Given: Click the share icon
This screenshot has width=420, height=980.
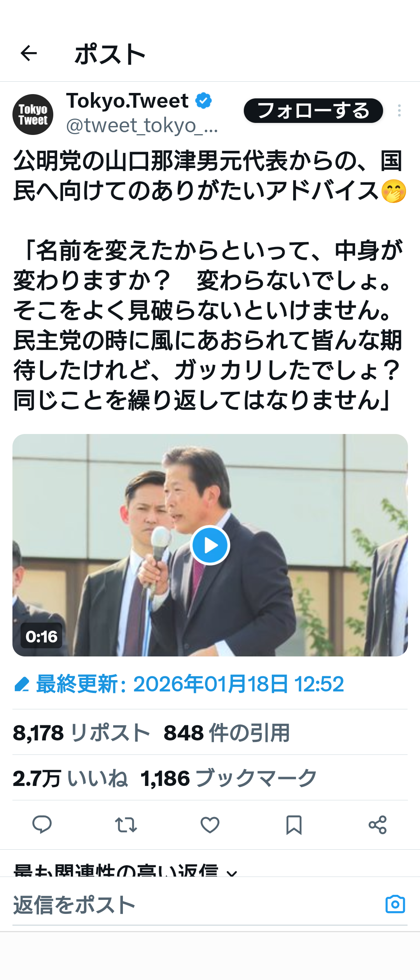Looking at the screenshot, I should [x=378, y=825].
